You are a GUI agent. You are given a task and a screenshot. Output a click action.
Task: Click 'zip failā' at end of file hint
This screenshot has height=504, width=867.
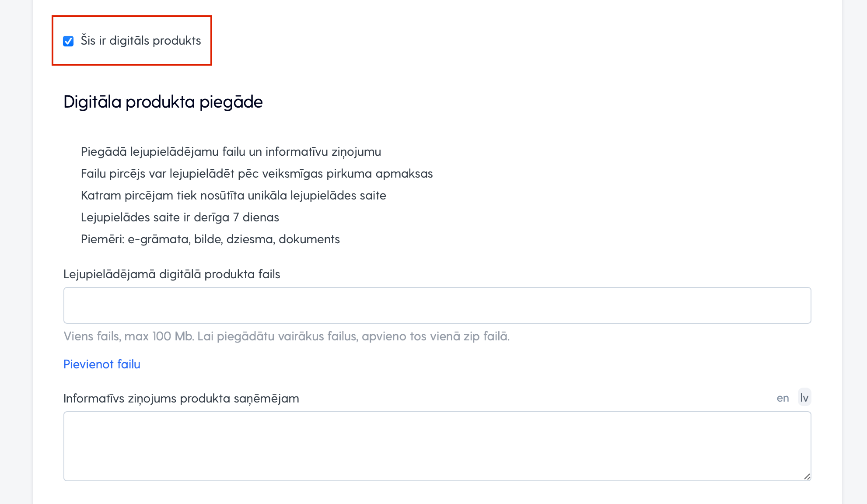pos(486,336)
